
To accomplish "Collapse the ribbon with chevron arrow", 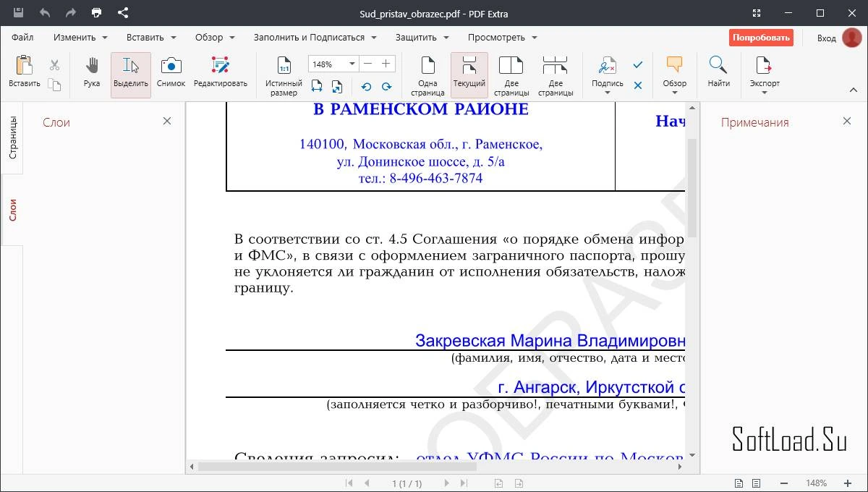I will [x=853, y=90].
